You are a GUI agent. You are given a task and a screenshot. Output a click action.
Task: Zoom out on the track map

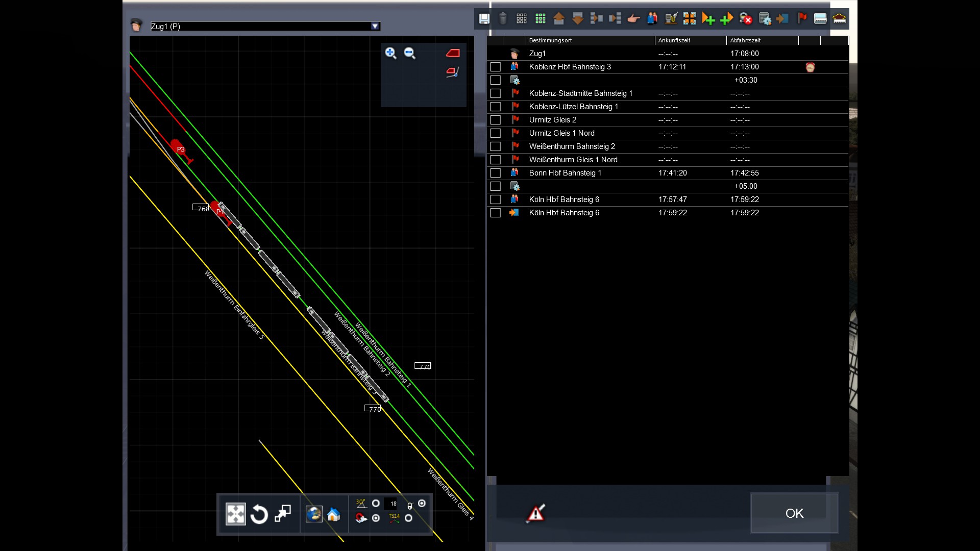[409, 53]
